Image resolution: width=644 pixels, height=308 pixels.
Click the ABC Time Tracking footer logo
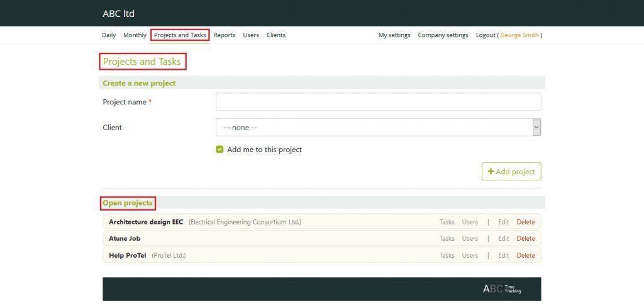[502, 289]
